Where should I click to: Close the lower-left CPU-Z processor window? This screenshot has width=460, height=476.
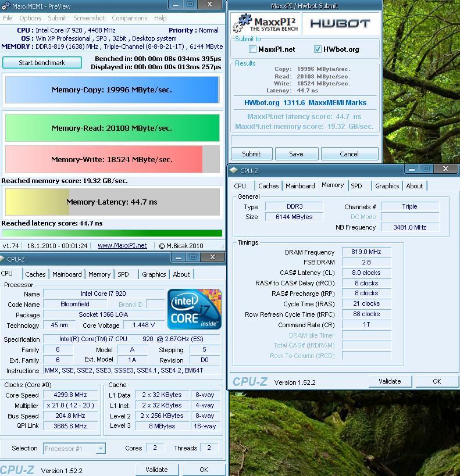212,257
